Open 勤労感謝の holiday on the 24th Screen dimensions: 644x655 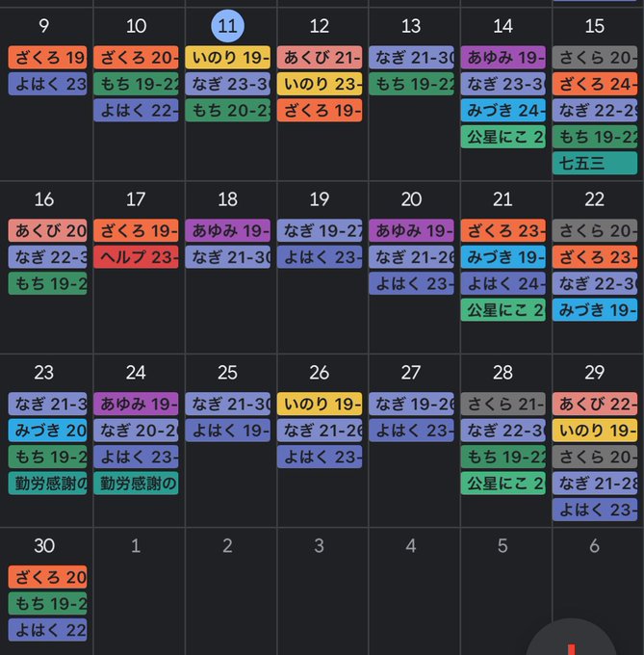coord(136,484)
